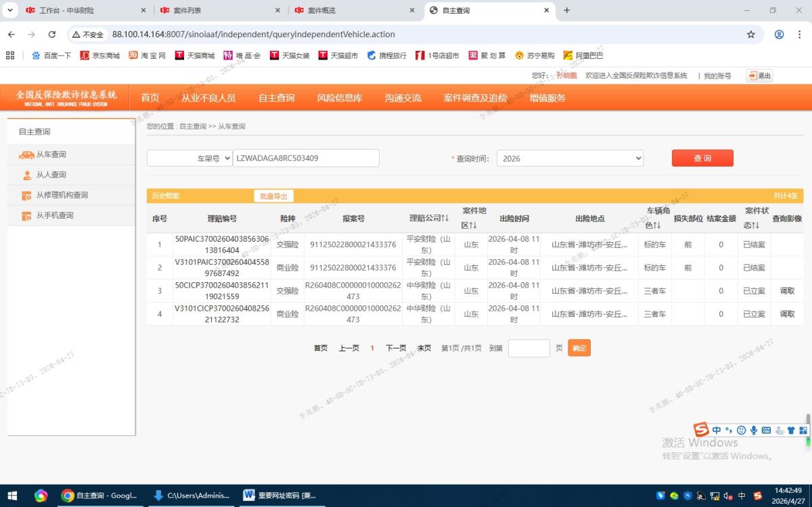
Task: Click the orange 确定 page button
Action: (x=579, y=348)
